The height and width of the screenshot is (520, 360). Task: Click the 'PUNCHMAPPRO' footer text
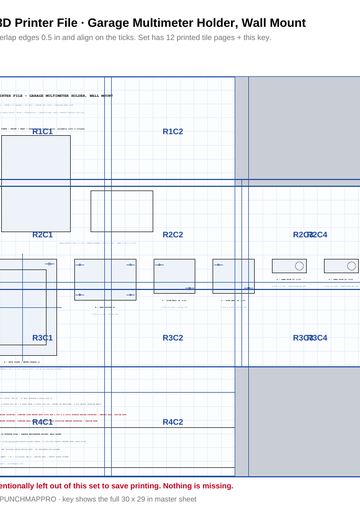tap(28, 499)
